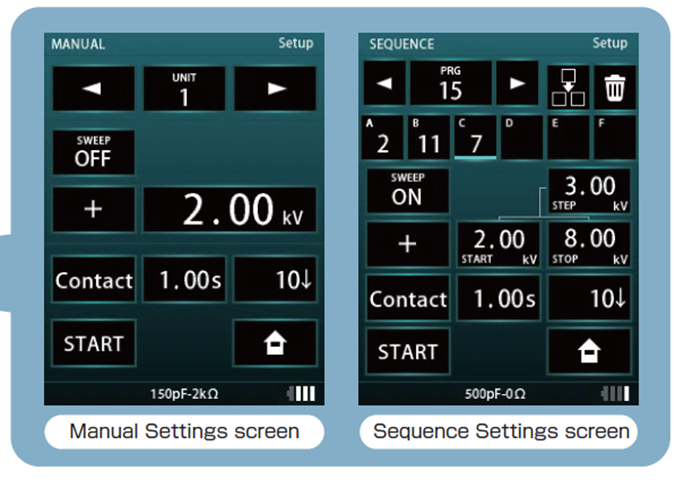Viewport: 684px width, 489px height.
Task: Open Setup on Manual screen
Action: click(x=296, y=43)
